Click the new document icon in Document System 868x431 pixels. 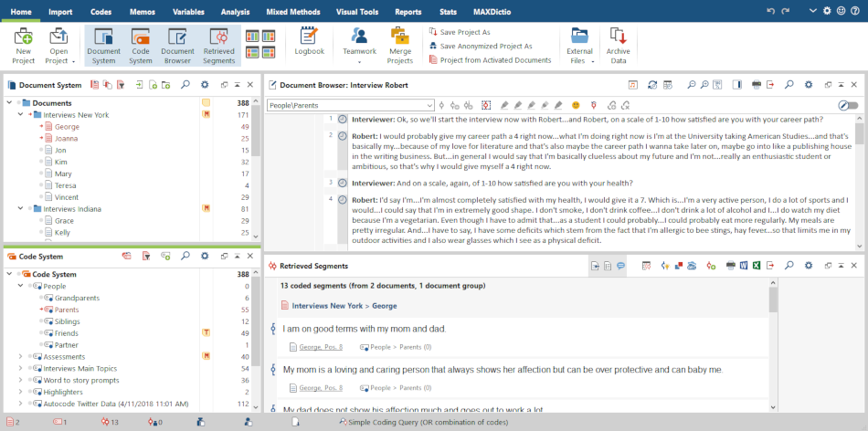point(153,85)
